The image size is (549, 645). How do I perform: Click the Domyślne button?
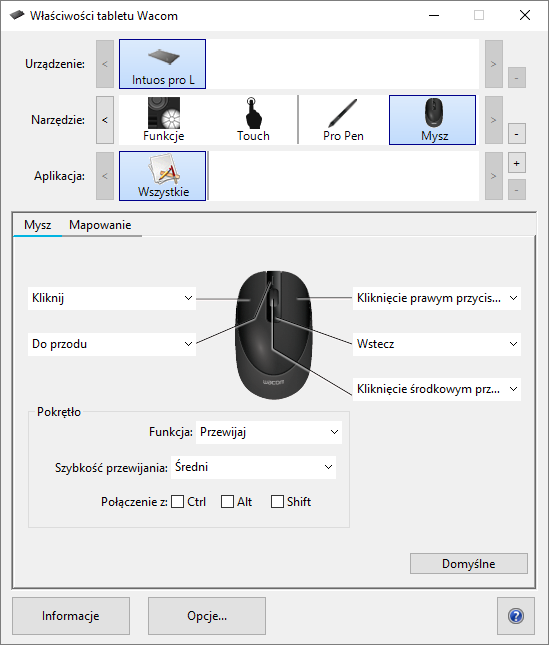click(x=468, y=564)
